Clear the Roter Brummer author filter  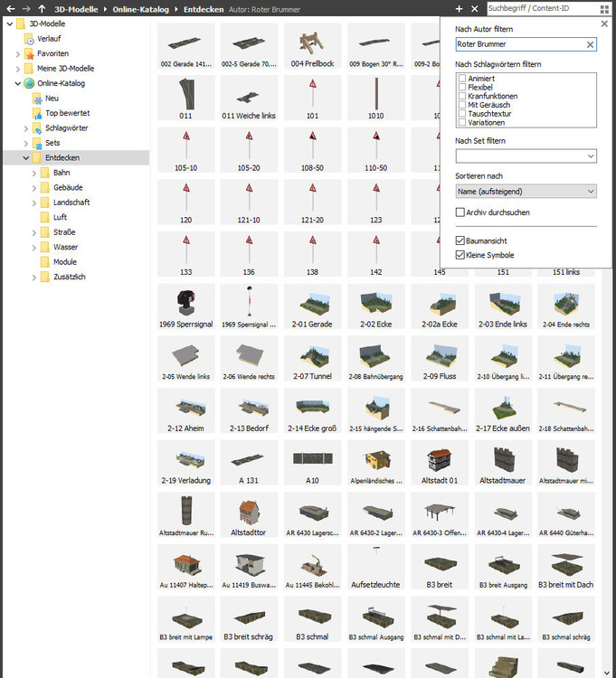[x=590, y=43]
